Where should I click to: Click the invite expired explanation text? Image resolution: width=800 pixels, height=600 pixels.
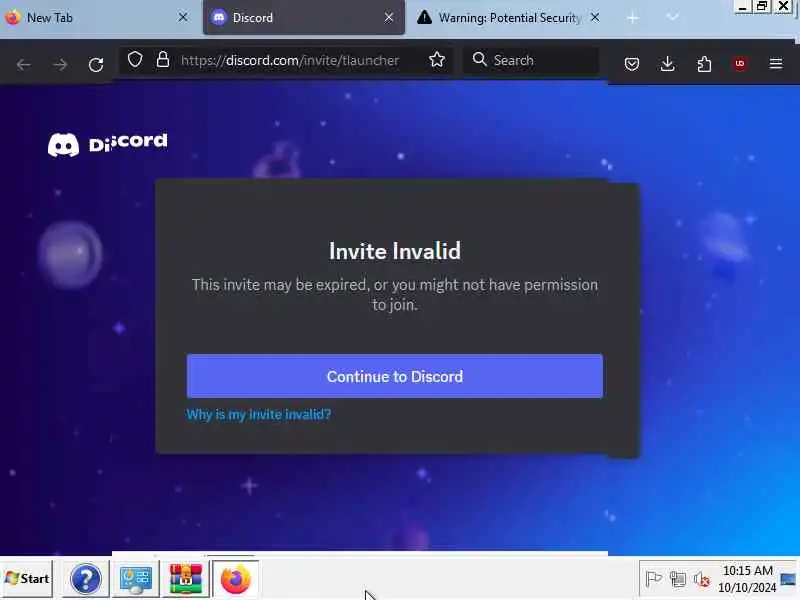tap(395, 294)
